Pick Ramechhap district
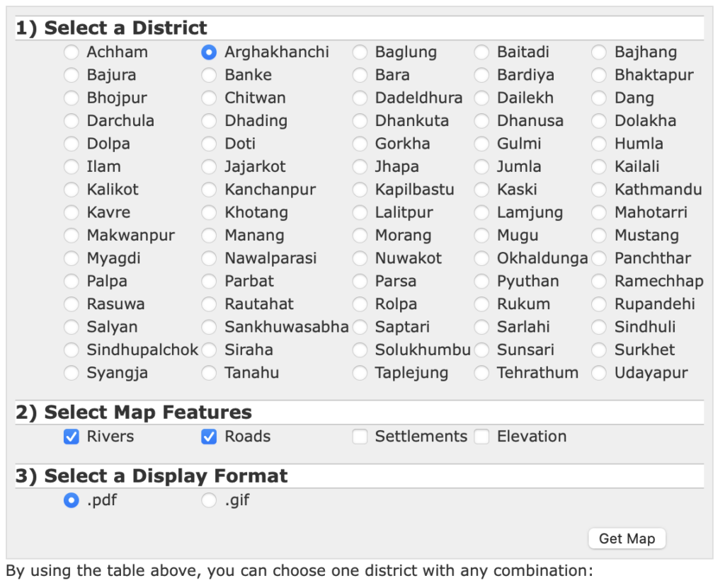This screenshot has width=725, height=588. [x=599, y=281]
